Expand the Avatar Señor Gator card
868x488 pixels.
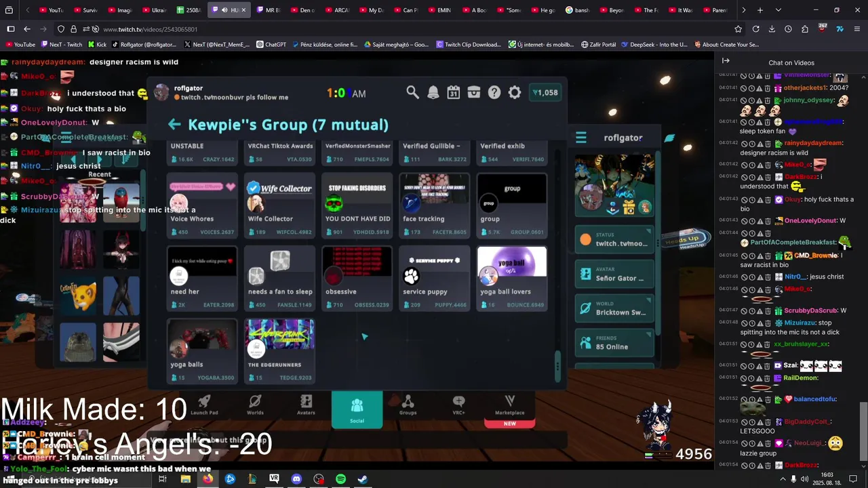[x=614, y=274]
